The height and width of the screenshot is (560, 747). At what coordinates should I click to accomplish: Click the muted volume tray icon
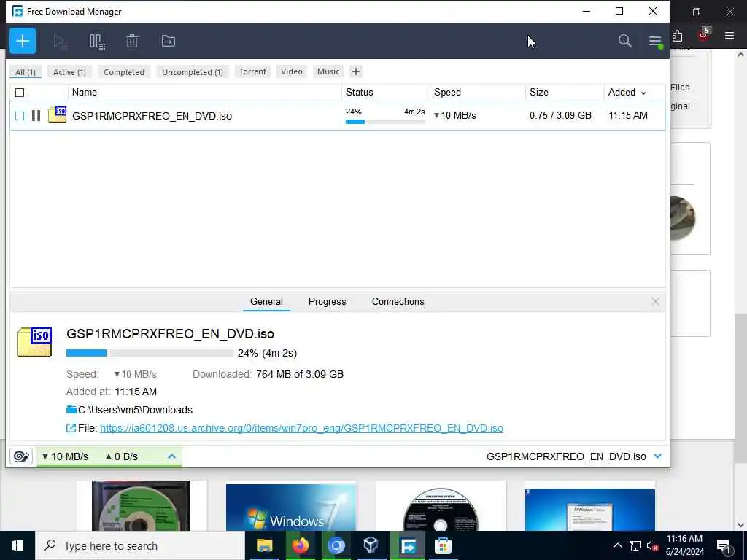[x=653, y=545]
